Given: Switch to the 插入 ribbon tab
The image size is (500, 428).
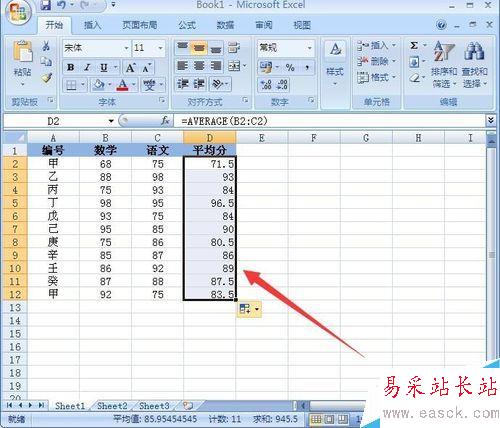Looking at the screenshot, I should 93,25.
